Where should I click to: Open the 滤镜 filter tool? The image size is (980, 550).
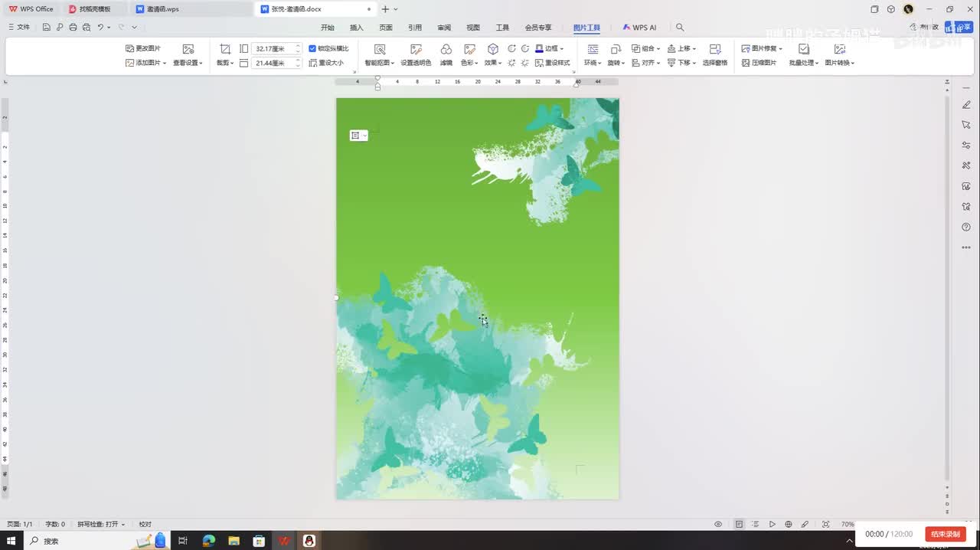point(446,56)
